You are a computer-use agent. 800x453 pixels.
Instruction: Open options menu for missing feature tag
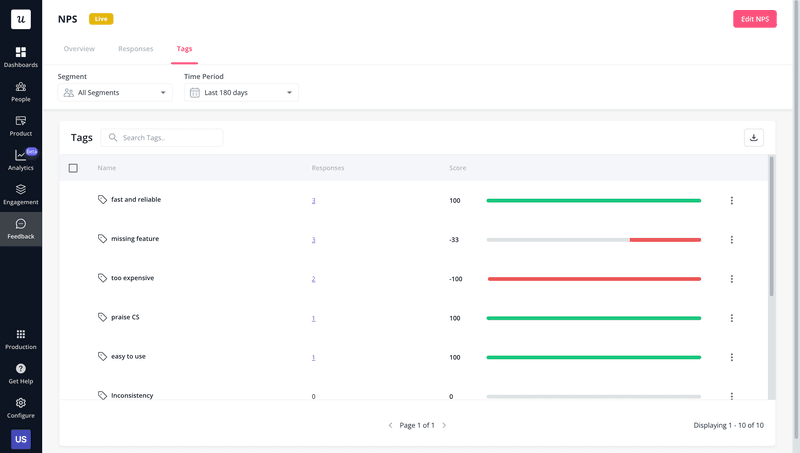(731, 240)
